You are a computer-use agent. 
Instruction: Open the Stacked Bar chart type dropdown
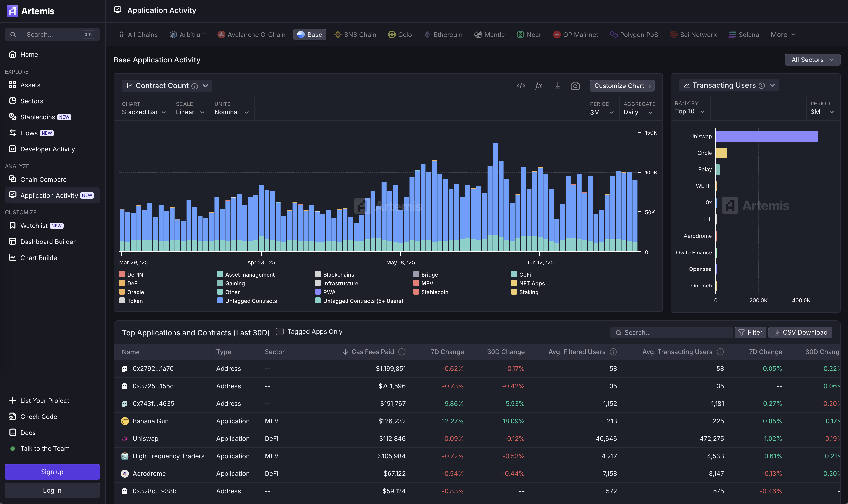(x=144, y=112)
